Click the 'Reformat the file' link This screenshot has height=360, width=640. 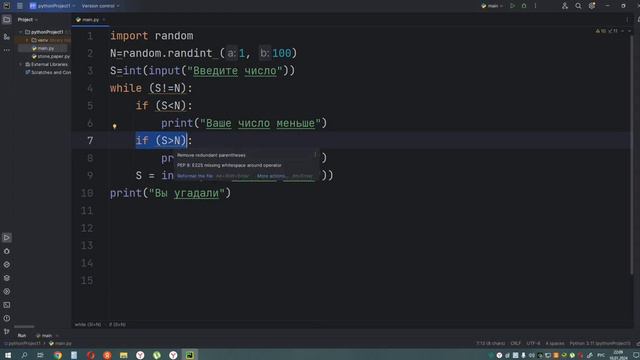click(x=195, y=176)
